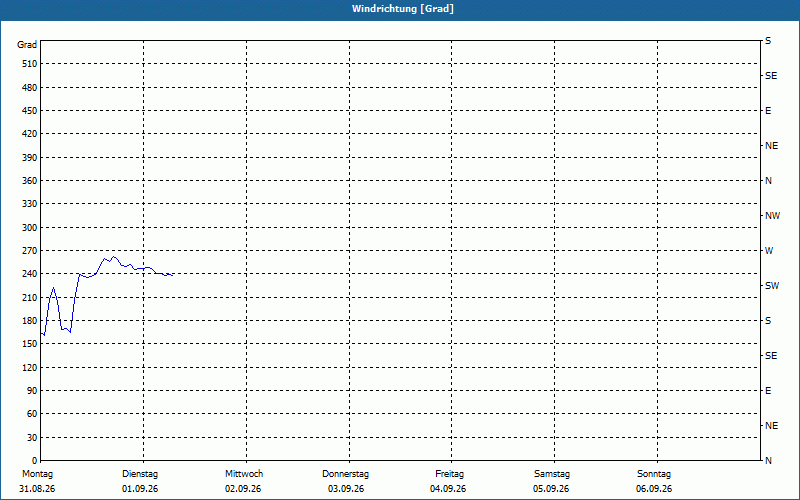This screenshot has height=500, width=800.
Task: Click the 'Freitag' day label
Action: [449, 474]
